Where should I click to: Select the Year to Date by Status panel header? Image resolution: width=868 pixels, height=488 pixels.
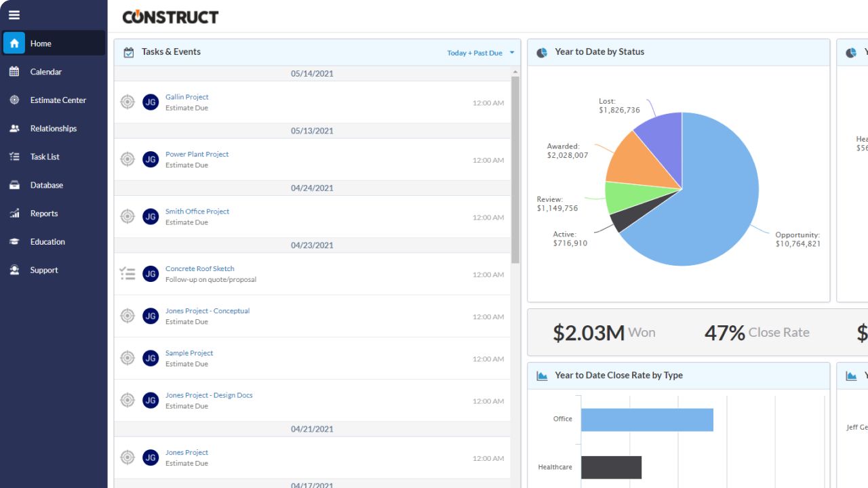601,52
